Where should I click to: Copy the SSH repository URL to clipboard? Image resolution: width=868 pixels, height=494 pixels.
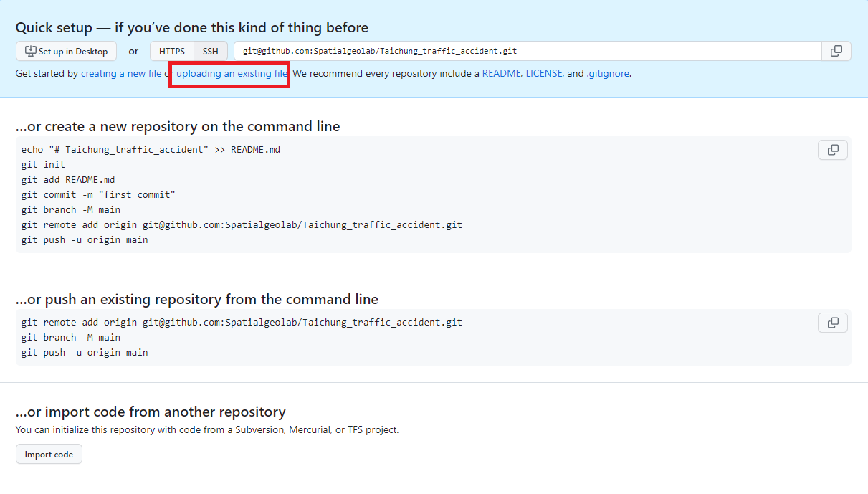click(836, 51)
